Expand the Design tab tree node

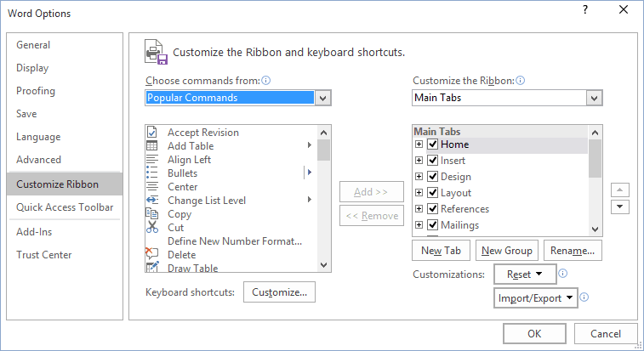click(419, 176)
